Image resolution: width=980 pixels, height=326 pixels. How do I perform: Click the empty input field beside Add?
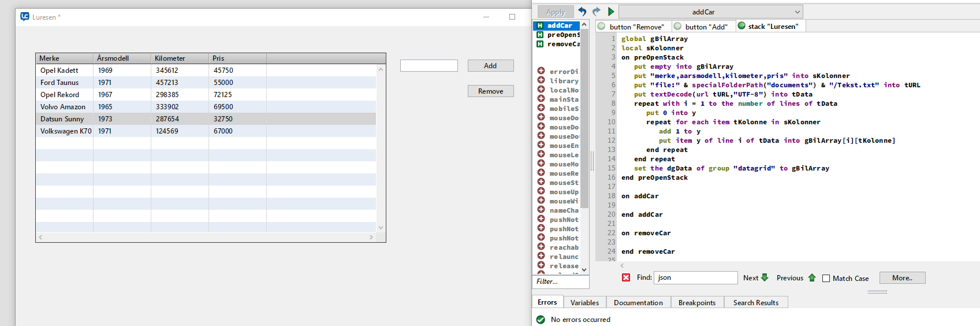coord(429,66)
